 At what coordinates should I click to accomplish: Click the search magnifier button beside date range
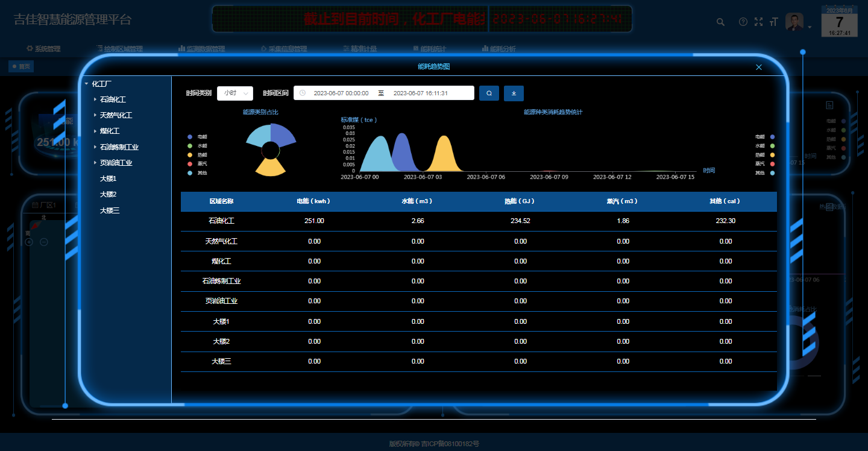click(x=489, y=93)
